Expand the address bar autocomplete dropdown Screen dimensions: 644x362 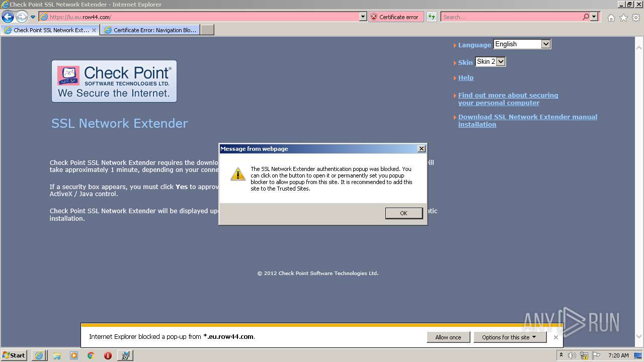point(363,17)
